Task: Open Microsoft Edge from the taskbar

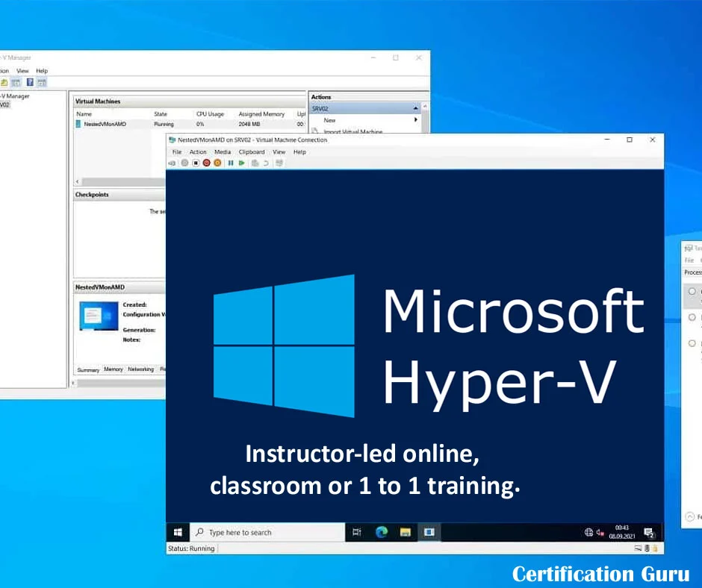Action: [x=381, y=532]
